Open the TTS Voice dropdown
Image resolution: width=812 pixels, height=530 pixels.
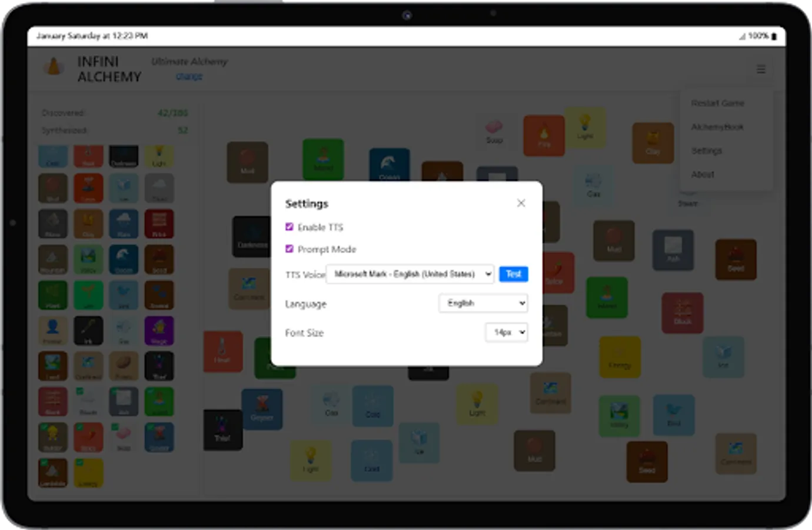[x=410, y=274]
